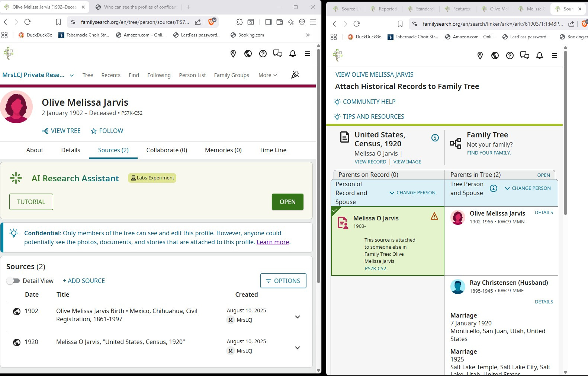Image resolution: width=588 pixels, height=376 pixels.
Task: Open new tab in left browser window
Action: pos(189,7)
